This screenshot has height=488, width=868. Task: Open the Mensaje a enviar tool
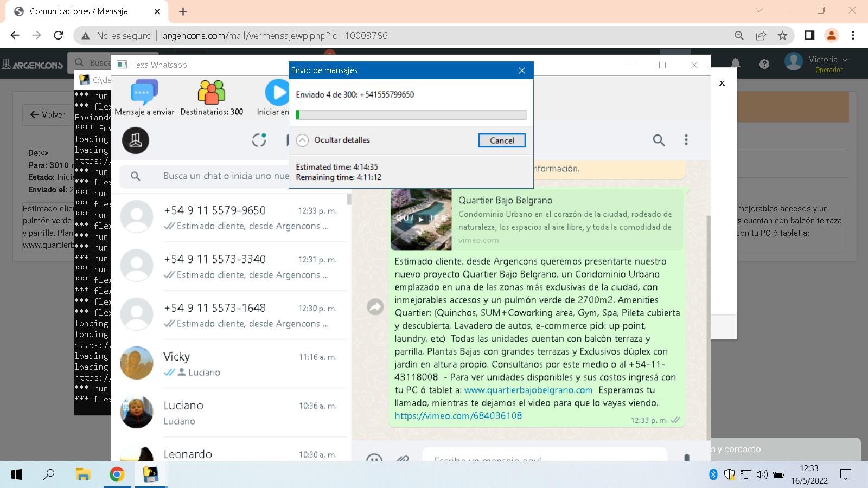(144, 98)
